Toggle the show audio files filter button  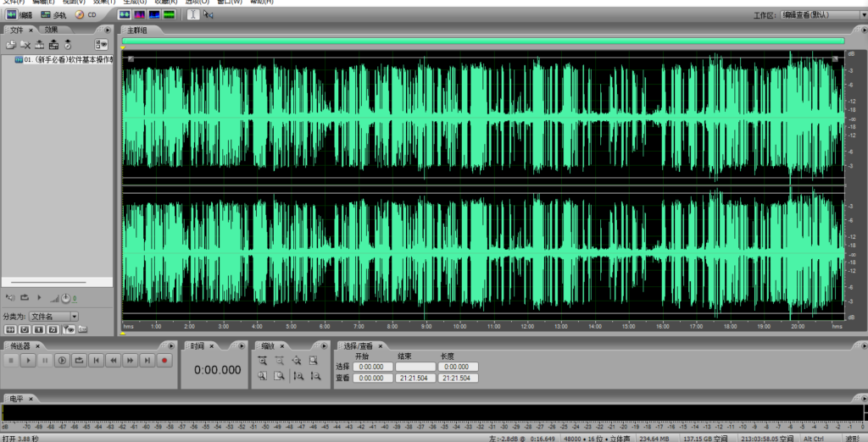click(10, 329)
